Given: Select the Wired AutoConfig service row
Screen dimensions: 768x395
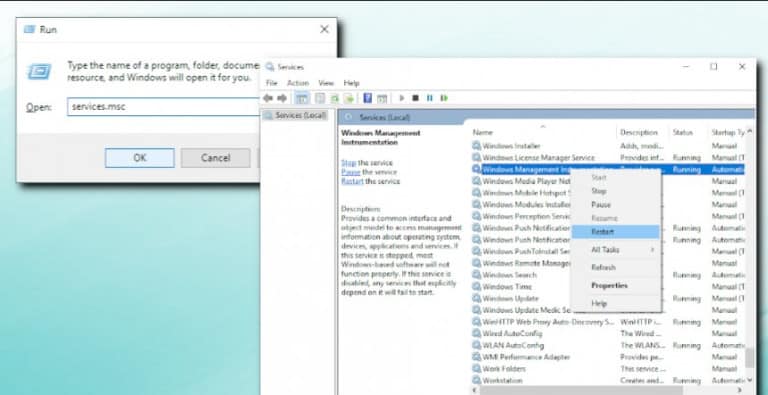Looking at the screenshot, I should tap(608, 334).
